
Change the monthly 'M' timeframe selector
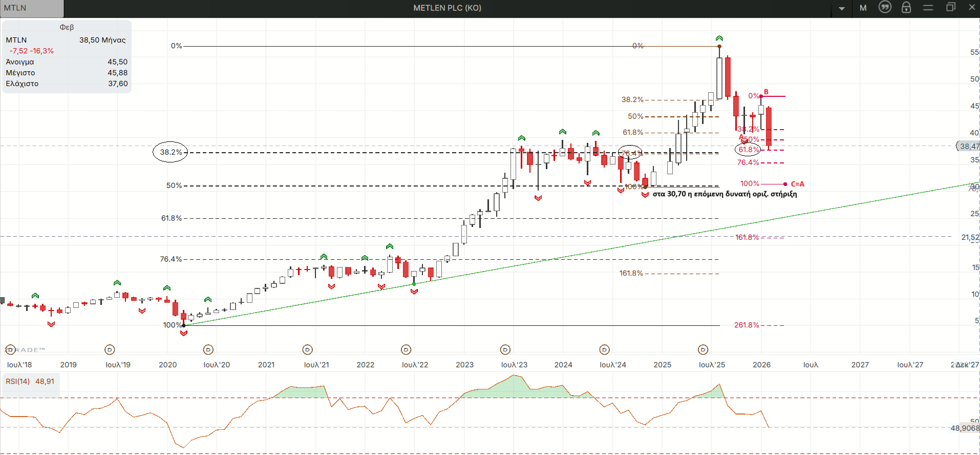[863, 8]
